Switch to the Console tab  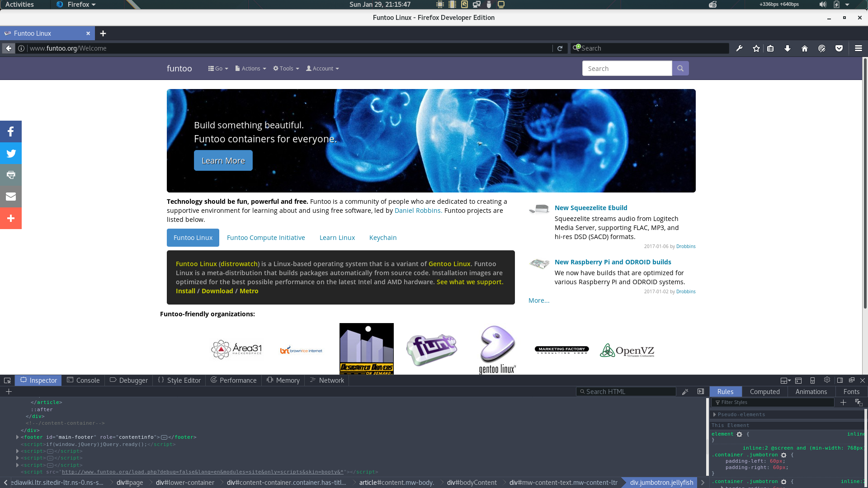tap(83, 380)
